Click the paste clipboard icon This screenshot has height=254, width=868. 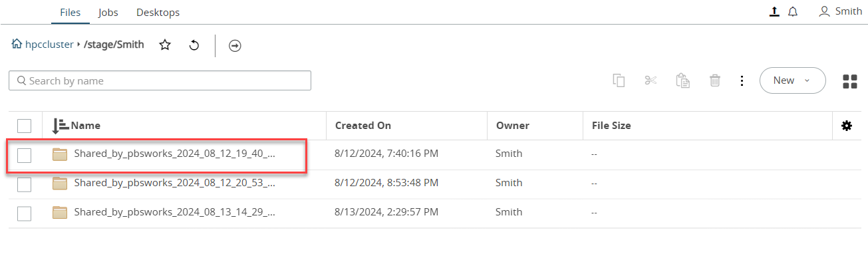(x=682, y=80)
